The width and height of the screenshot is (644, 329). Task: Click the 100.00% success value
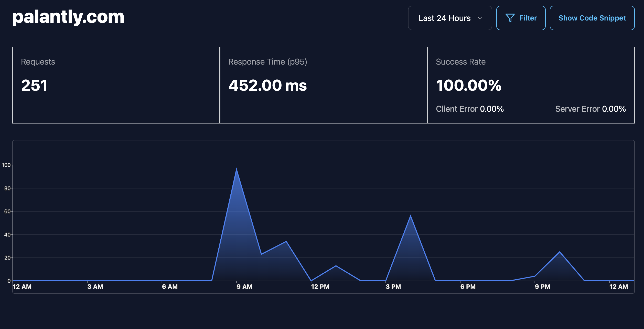pos(469,85)
